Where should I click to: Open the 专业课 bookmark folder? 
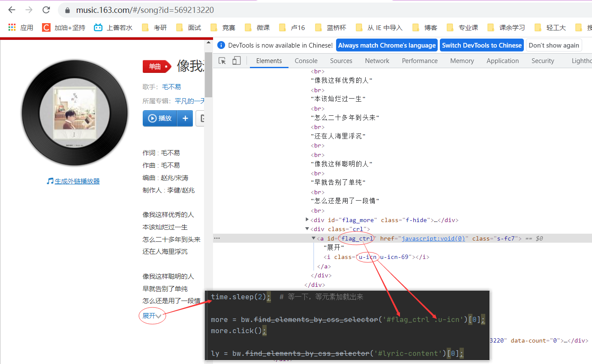pos(462,27)
